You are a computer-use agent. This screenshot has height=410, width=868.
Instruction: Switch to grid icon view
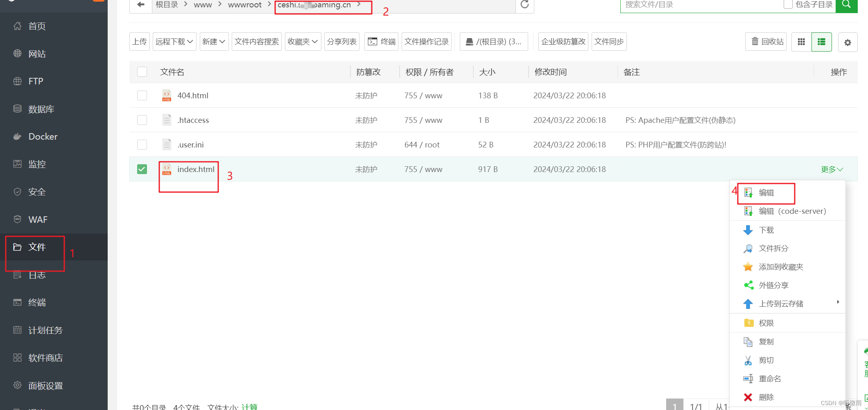coord(801,42)
